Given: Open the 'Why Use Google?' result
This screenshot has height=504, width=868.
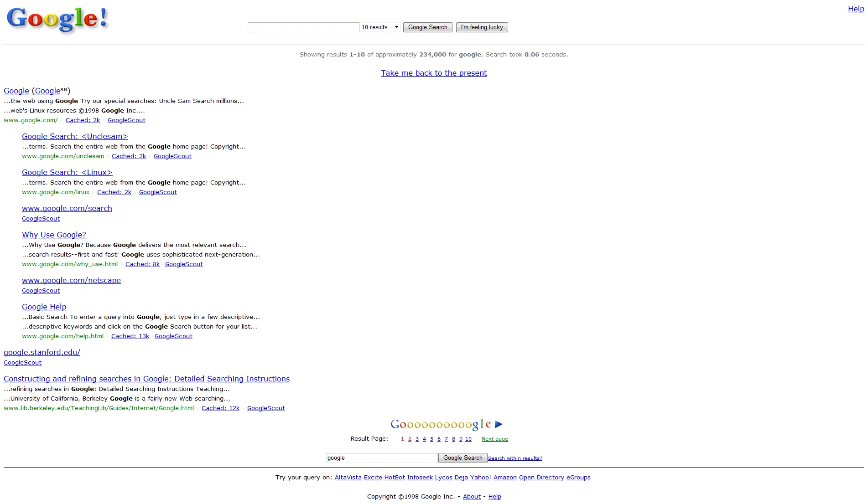Looking at the screenshot, I should click(x=54, y=235).
